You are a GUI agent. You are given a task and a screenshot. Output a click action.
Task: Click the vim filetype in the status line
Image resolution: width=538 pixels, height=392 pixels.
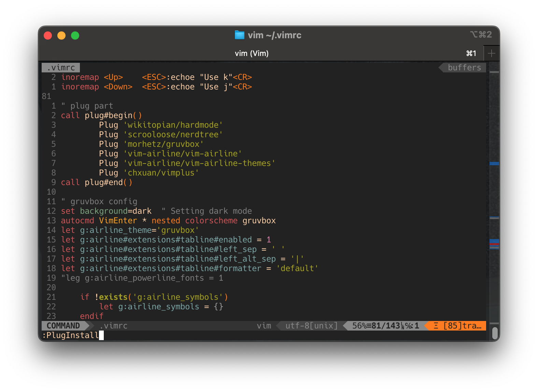pos(264,326)
